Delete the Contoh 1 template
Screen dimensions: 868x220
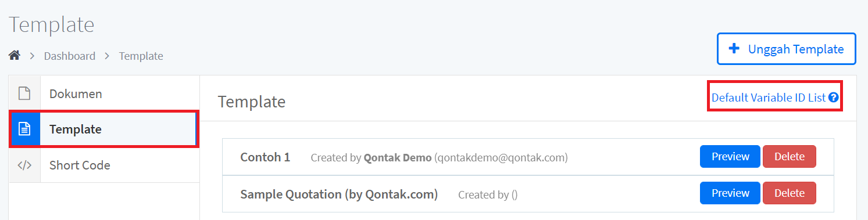coord(789,157)
